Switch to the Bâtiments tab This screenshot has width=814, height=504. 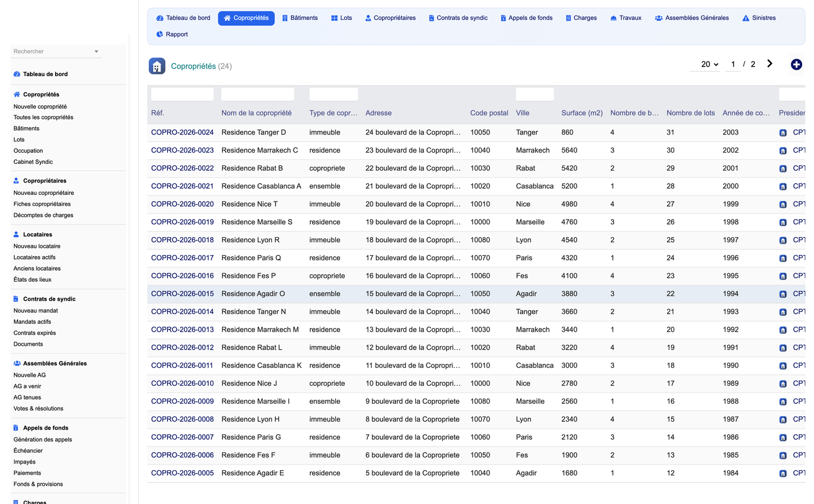coord(300,18)
